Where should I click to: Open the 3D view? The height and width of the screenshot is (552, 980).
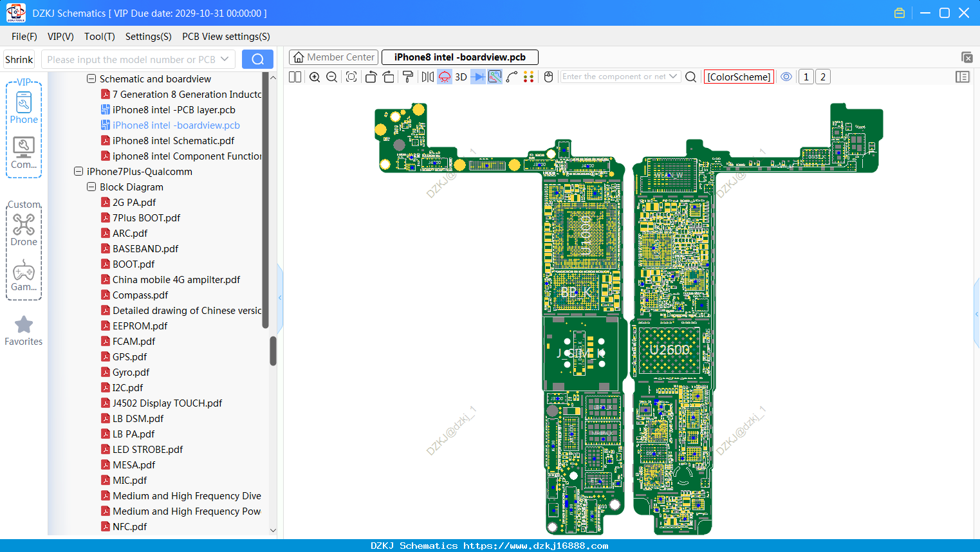[461, 77]
